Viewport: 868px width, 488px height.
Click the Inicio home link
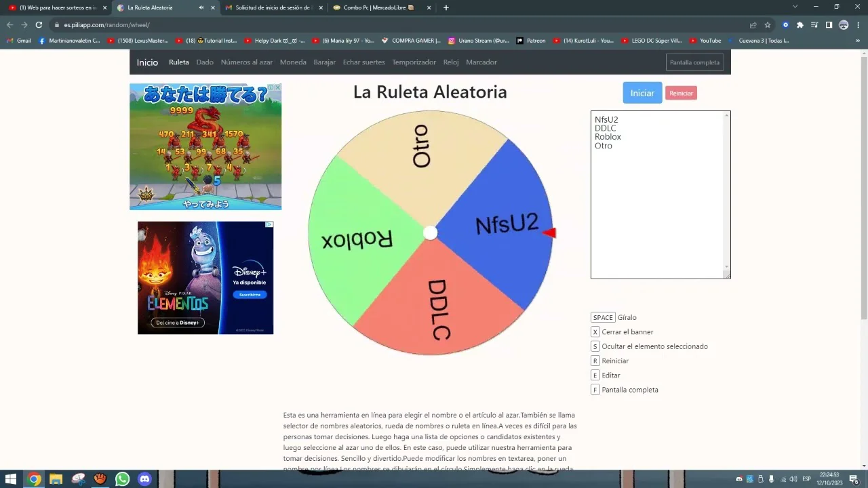[147, 62]
